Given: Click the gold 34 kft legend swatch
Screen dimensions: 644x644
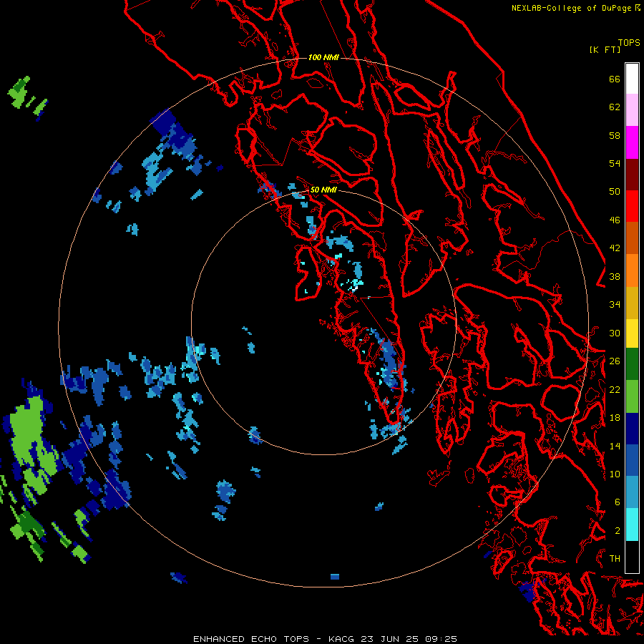Looking at the screenshot, I should tap(632, 303).
